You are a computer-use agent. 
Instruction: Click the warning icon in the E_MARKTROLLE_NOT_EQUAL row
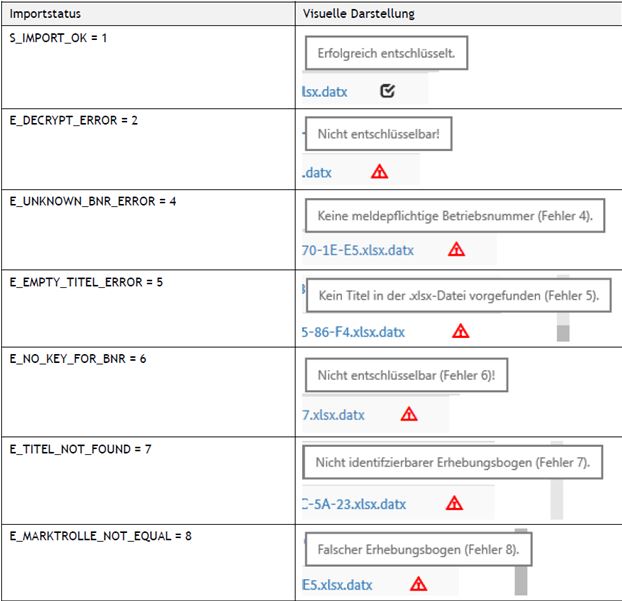coord(418,584)
